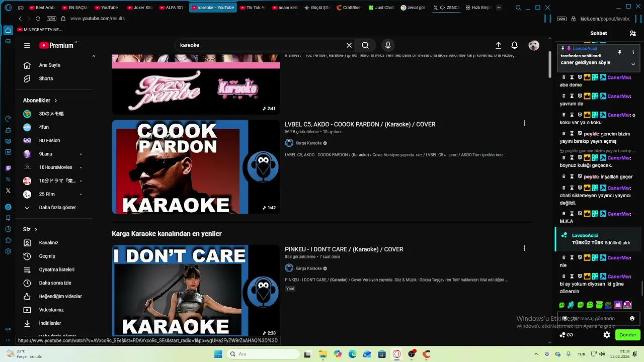
Task: Open Kick chat settings gear
Action: 607,335
